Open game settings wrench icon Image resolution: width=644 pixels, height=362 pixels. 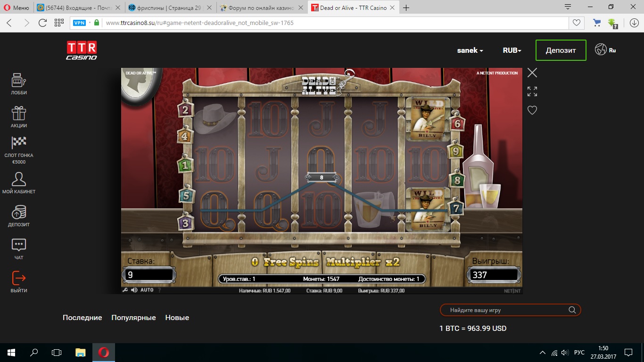point(125,290)
